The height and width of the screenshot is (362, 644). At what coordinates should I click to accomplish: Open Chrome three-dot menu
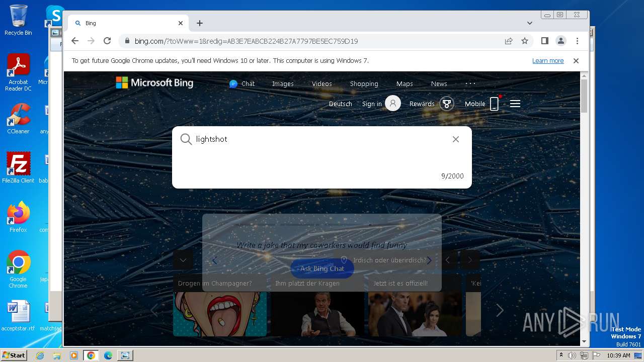(x=577, y=41)
